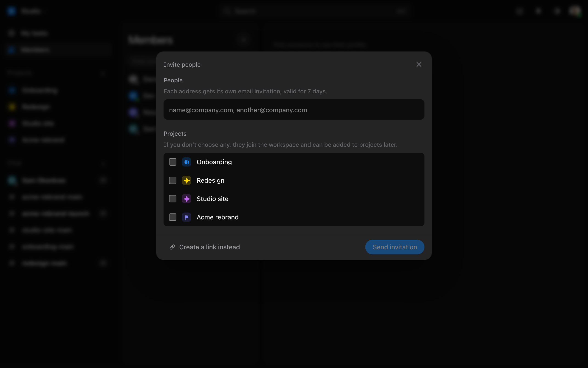Select the Acme rebrand label
The height and width of the screenshot is (368, 588).
pos(218,217)
